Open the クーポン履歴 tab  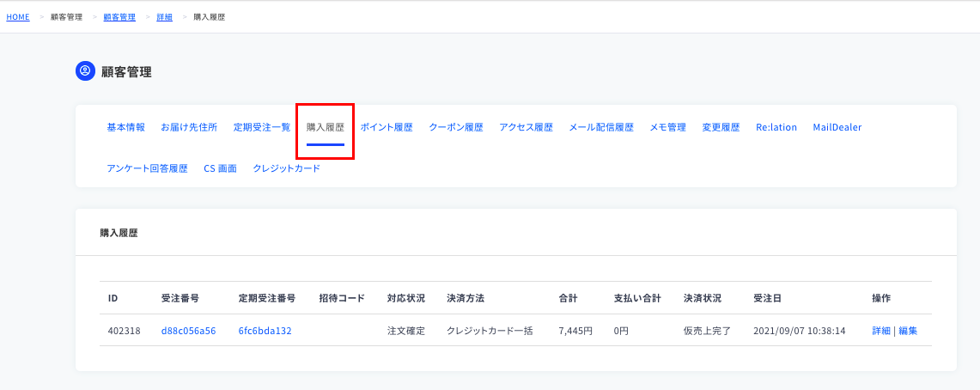point(455,127)
